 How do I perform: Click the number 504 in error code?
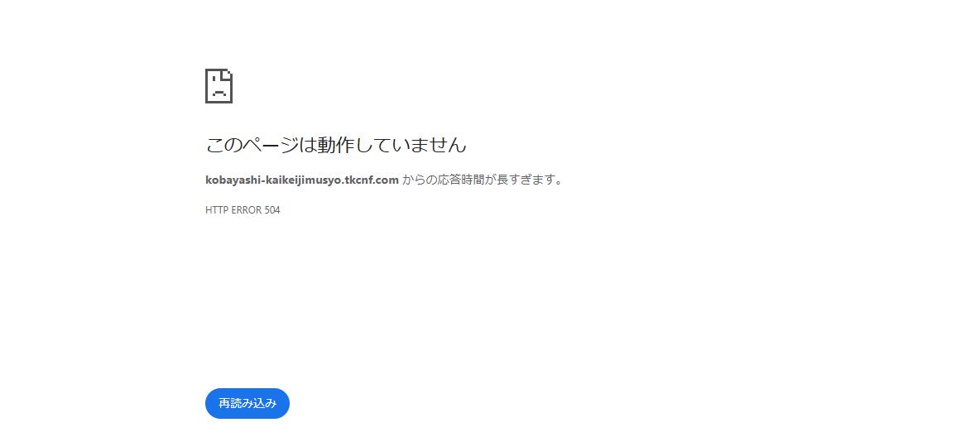(x=271, y=210)
